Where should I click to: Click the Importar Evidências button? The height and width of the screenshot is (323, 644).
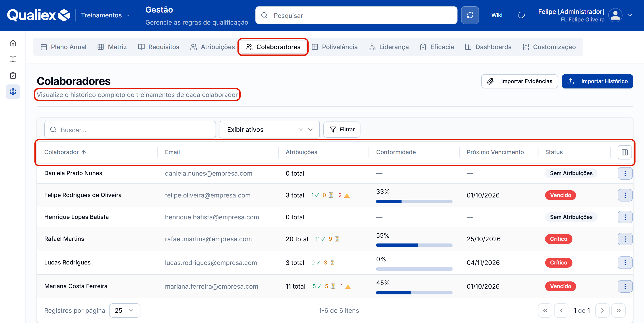pos(519,81)
